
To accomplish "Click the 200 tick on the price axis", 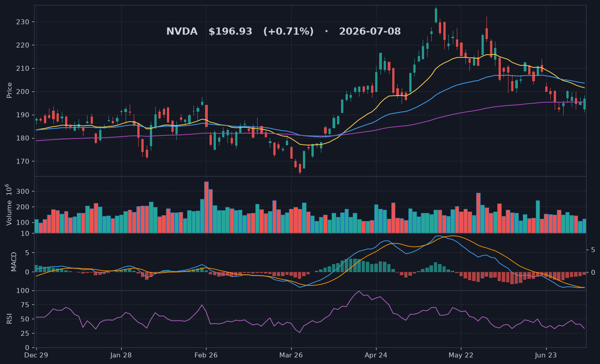I will click(22, 92).
